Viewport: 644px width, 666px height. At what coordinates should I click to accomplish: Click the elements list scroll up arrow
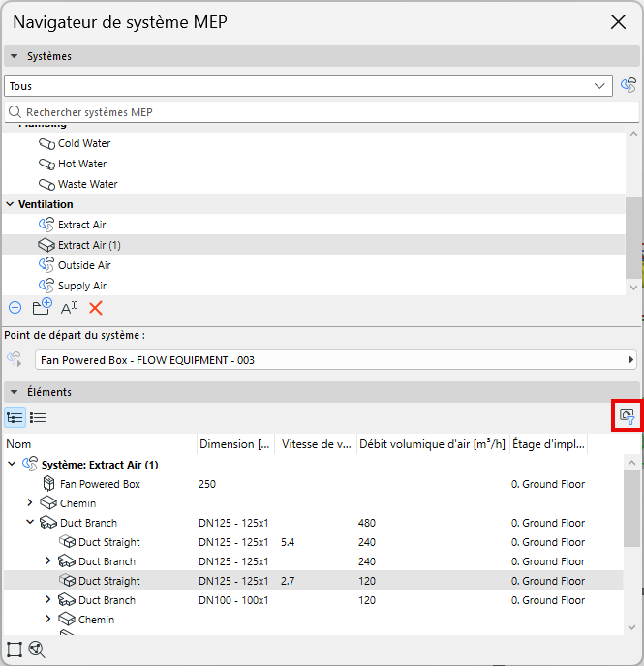click(632, 463)
